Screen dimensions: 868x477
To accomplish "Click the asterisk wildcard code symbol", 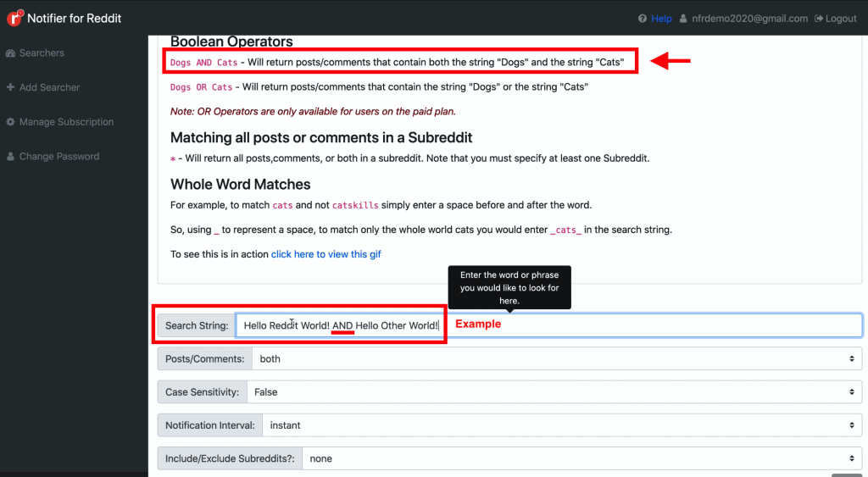I will click(173, 159).
